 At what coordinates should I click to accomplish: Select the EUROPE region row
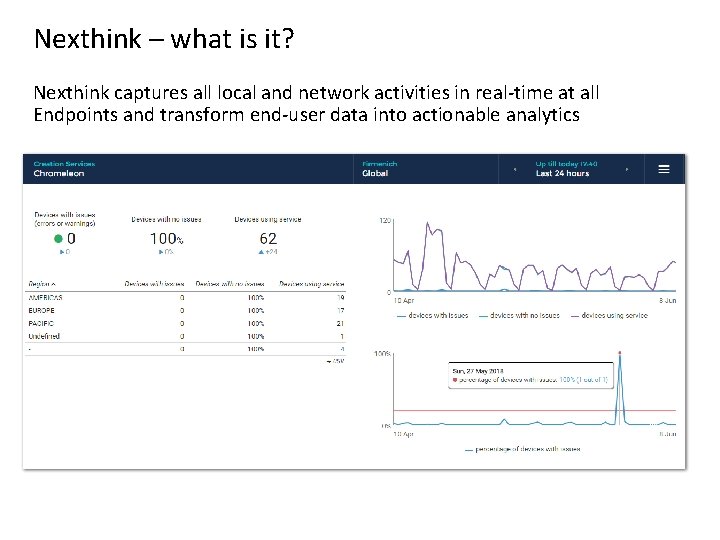tap(186, 310)
